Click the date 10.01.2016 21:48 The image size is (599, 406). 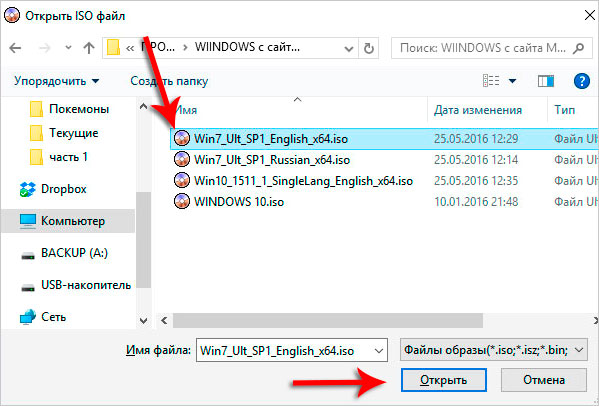click(x=476, y=202)
